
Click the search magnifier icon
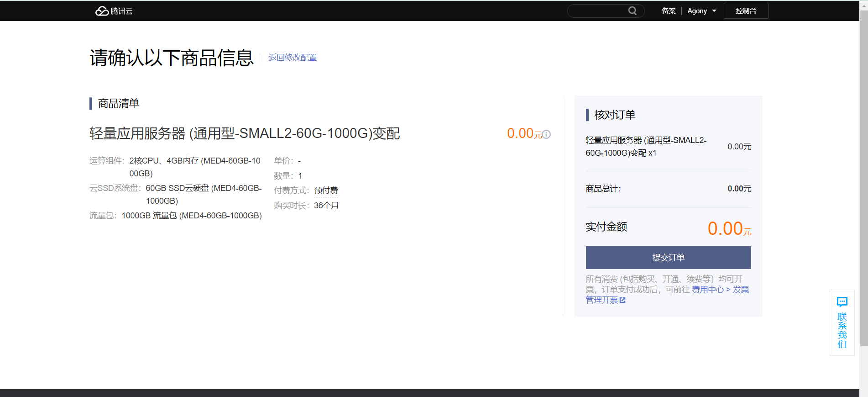pos(632,11)
